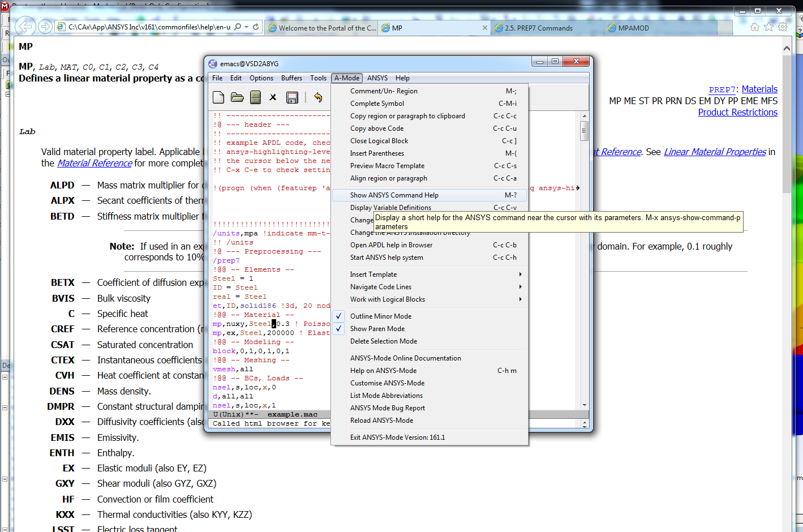803x532 pixels.
Task: Open the Linear Material Properties link
Action: pos(715,152)
